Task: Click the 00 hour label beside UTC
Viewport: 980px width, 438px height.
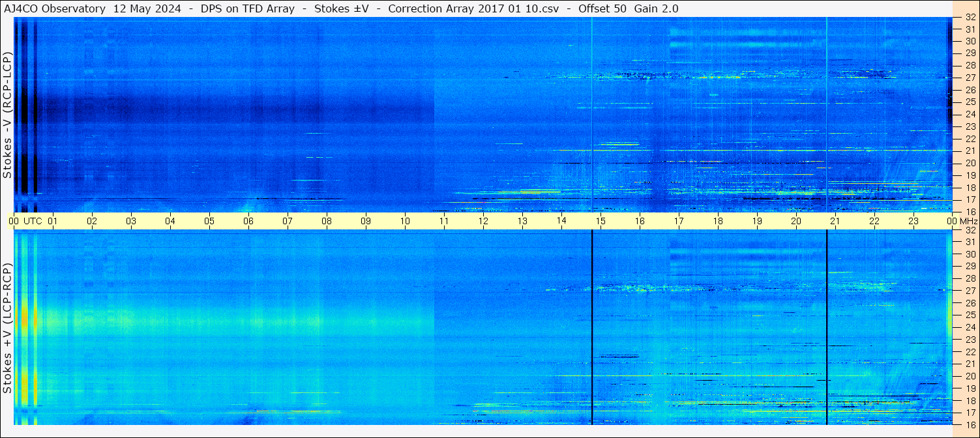Action: tap(14, 221)
